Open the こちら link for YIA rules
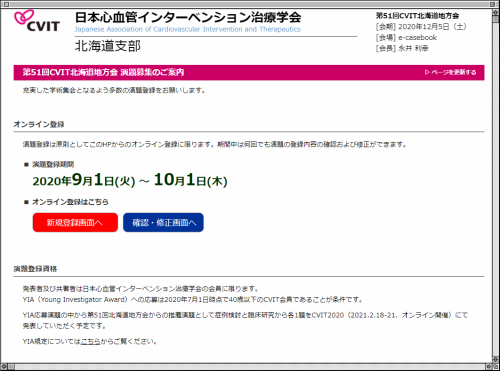Screen dimensions: 500x371 91,341
